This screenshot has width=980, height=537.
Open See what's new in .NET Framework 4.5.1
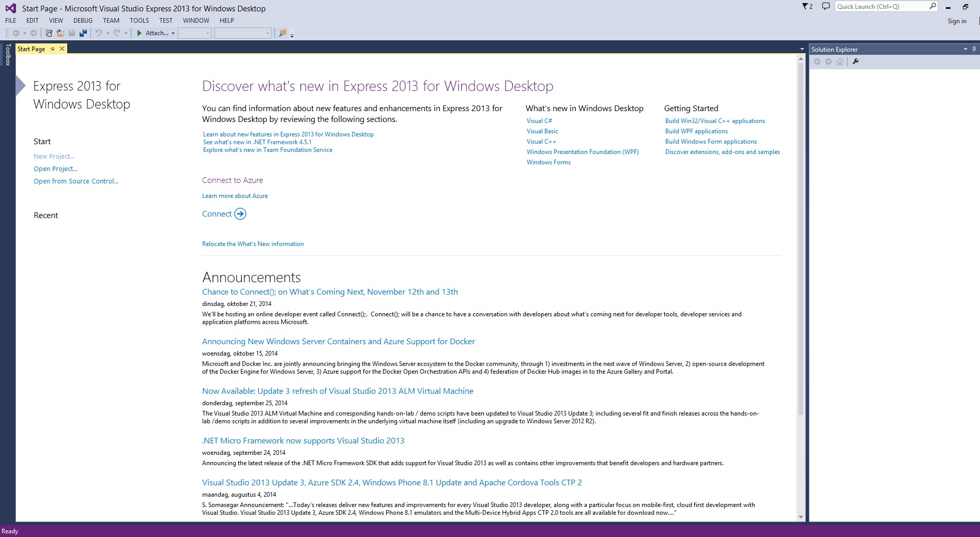coord(257,142)
